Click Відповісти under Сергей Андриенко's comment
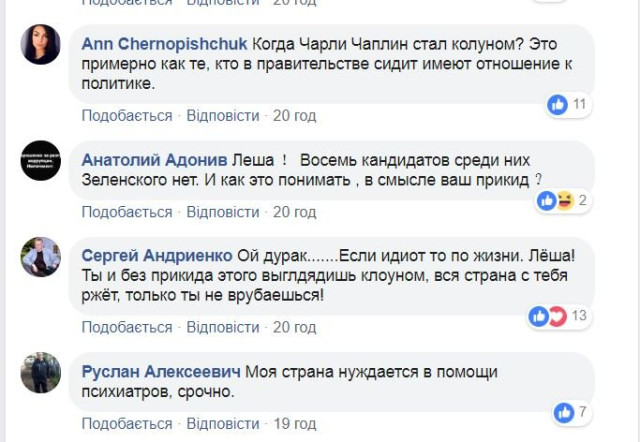The height and width of the screenshot is (442, 640). [223, 327]
